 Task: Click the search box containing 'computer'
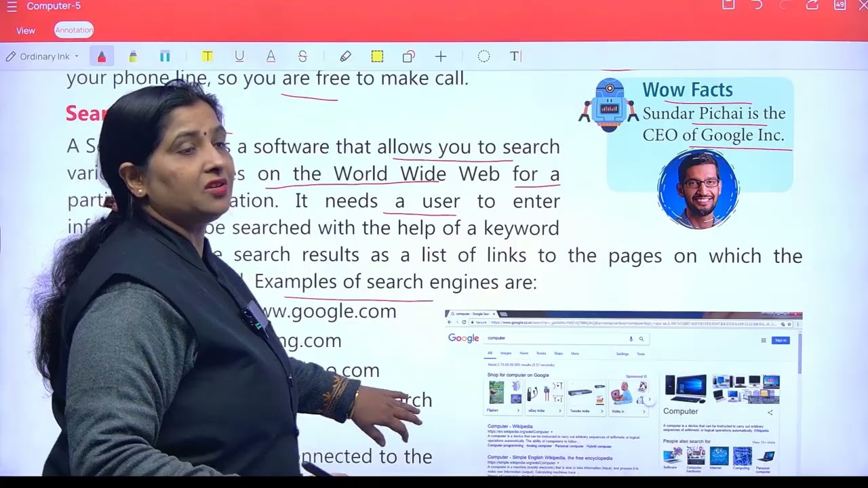pos(565,338)
